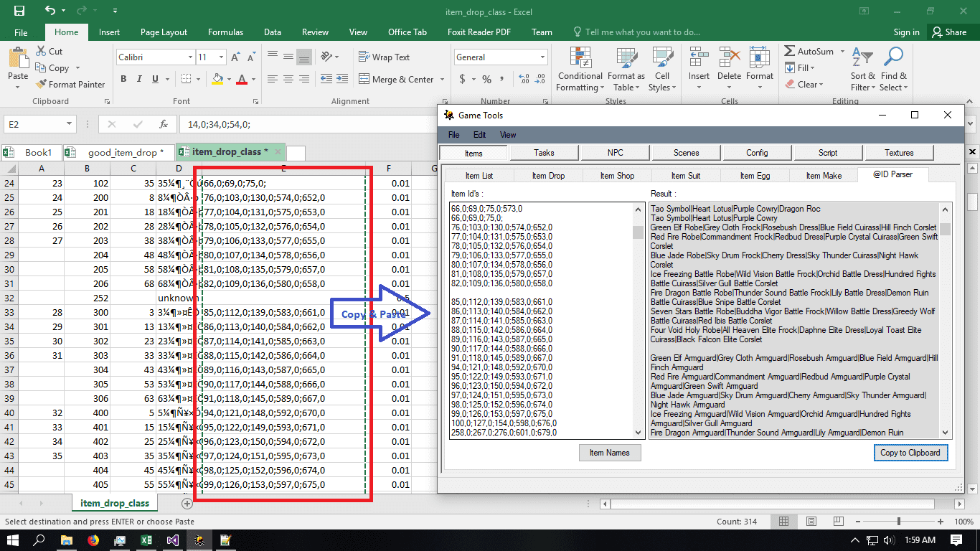Toggle Bold formatting

pos(123,80)
